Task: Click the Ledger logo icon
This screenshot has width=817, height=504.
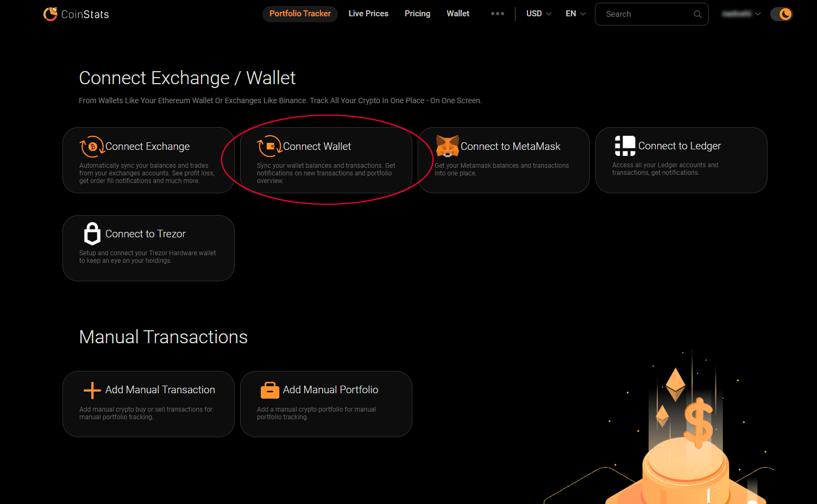Action: click(625, 146)
